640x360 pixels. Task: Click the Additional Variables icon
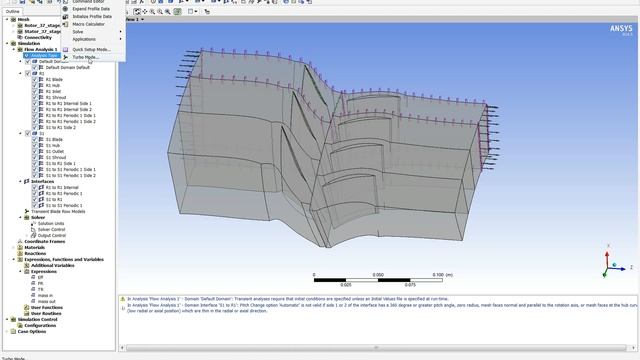(27, 265)
